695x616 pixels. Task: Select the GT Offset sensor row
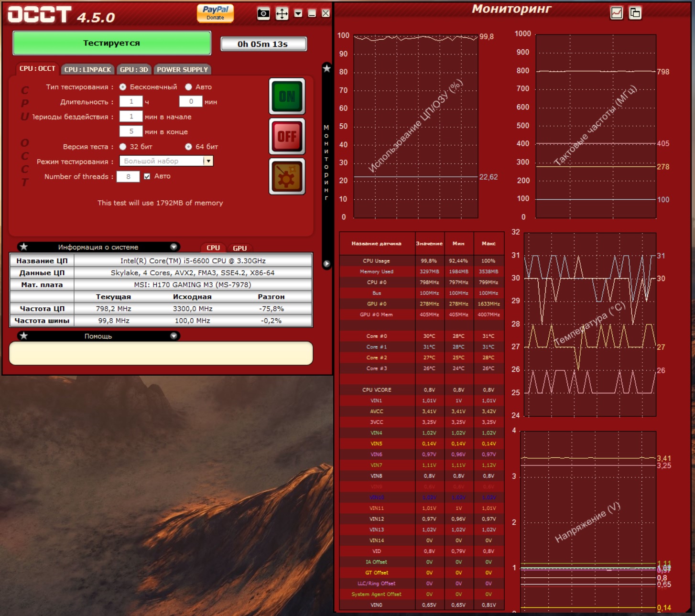pos(421,573)
